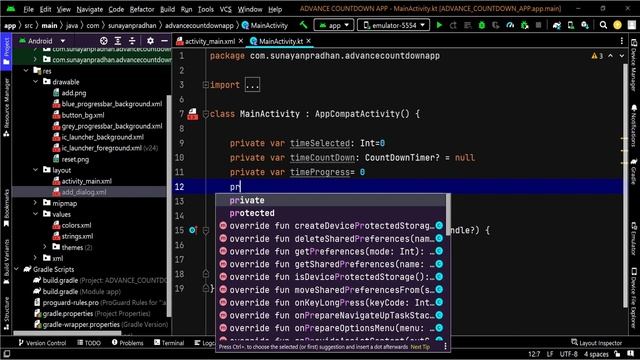This screenshot has width=640, height=360.
Task: Open the Version Control tool window
Action: pos(42,343)
